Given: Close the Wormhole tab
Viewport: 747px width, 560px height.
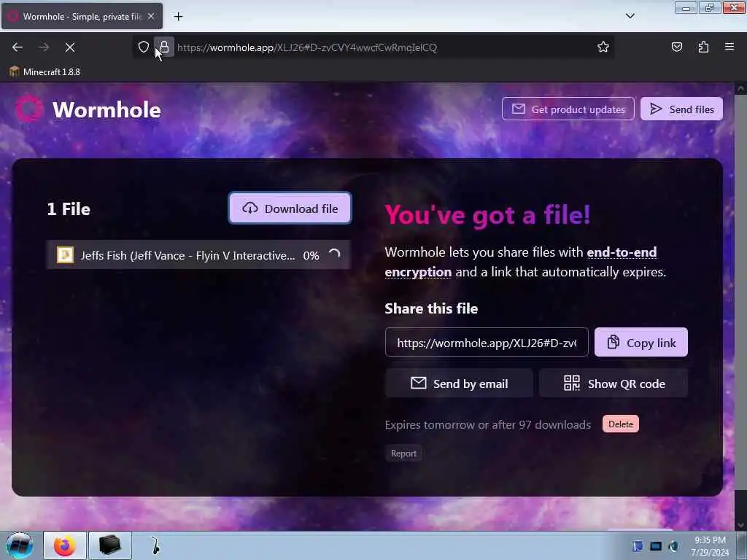Looking at the screenshot, I should [151, 16].
